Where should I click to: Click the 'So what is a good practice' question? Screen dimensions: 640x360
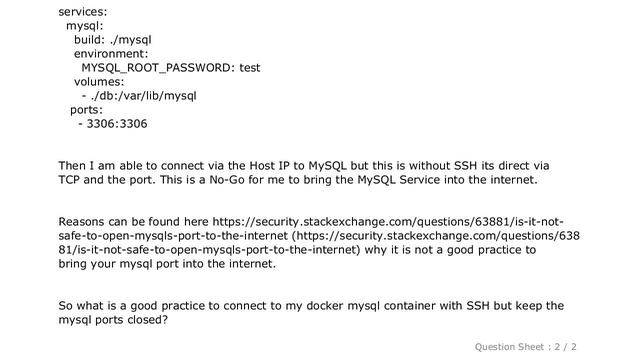click(311, 313)
